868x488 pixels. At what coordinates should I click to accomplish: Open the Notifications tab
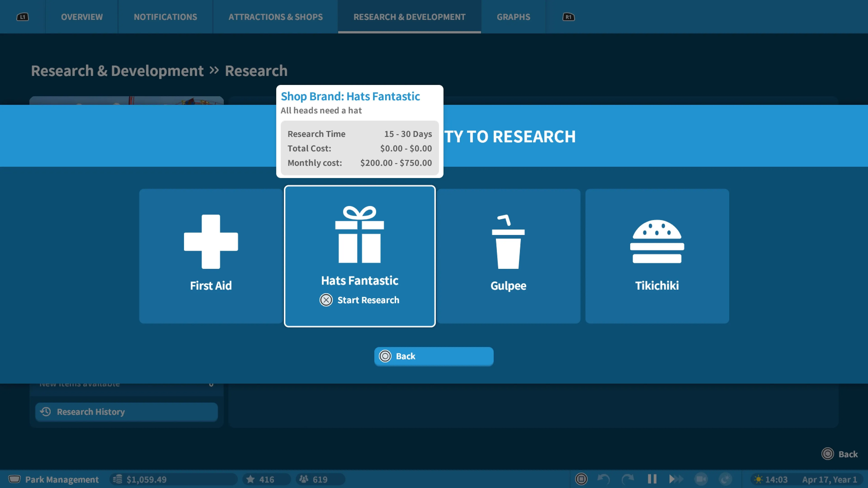(x=165, y=17)
